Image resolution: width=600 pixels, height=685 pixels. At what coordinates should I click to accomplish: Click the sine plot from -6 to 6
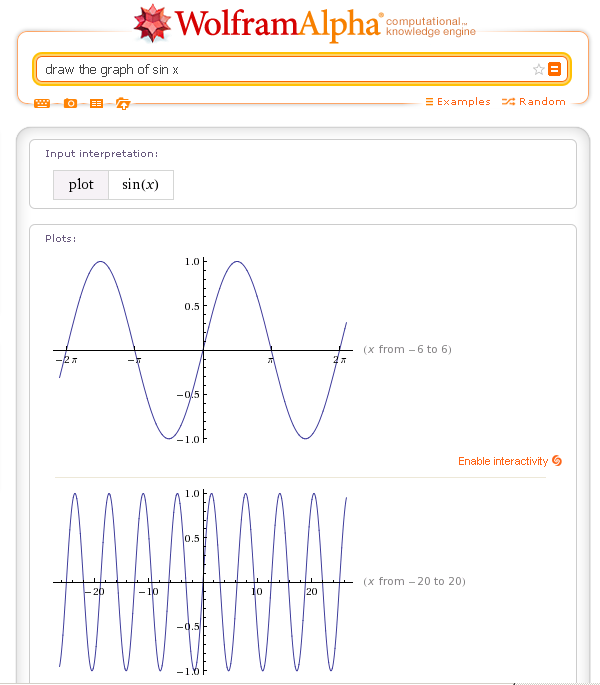203,350
